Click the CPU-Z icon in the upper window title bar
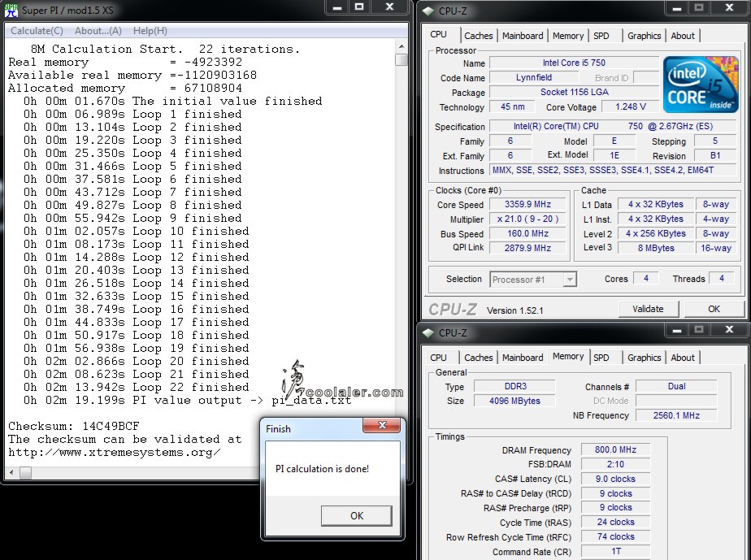 click(428, 11)
